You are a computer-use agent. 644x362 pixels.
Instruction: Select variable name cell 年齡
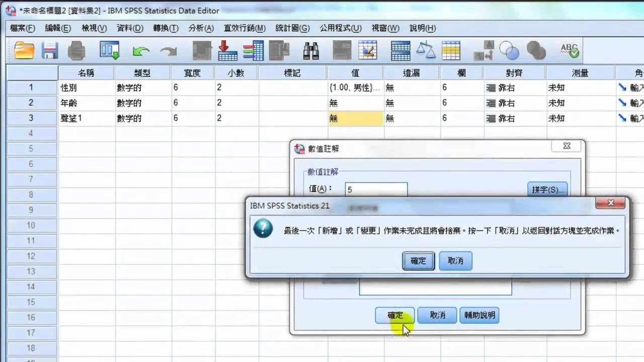coord(87,103)
